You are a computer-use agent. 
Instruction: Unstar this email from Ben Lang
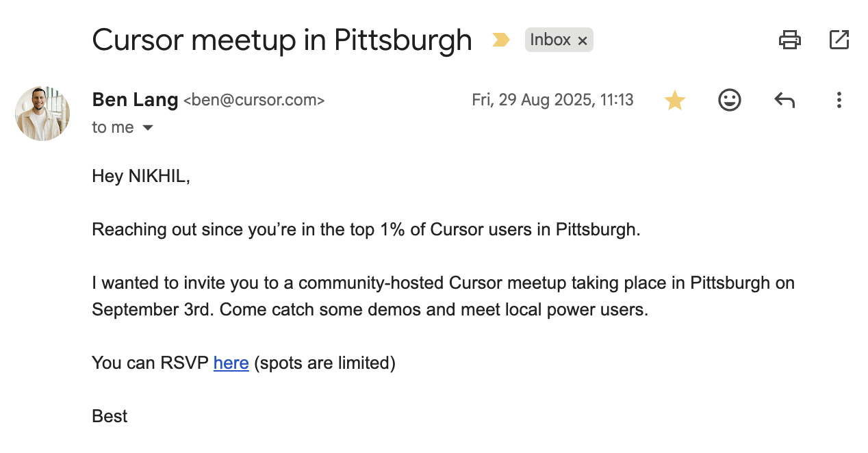(674, 101)
